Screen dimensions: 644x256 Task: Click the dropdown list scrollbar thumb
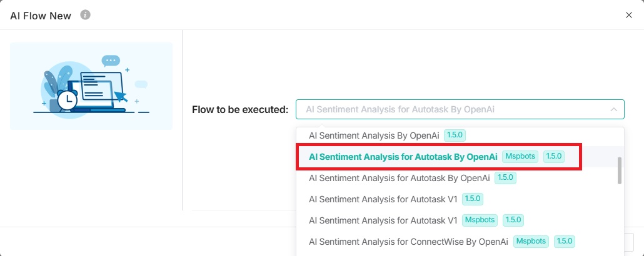click(x=619, y=170)
